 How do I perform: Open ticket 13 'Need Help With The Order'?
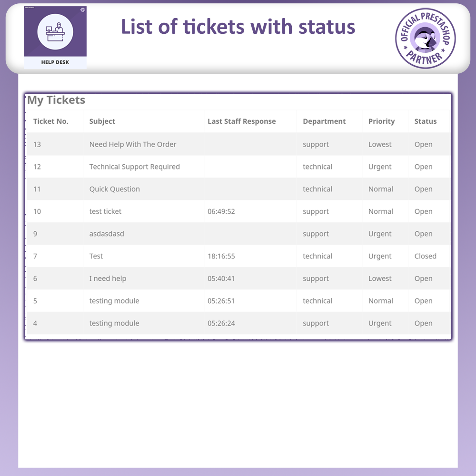(x=132, y=144)
